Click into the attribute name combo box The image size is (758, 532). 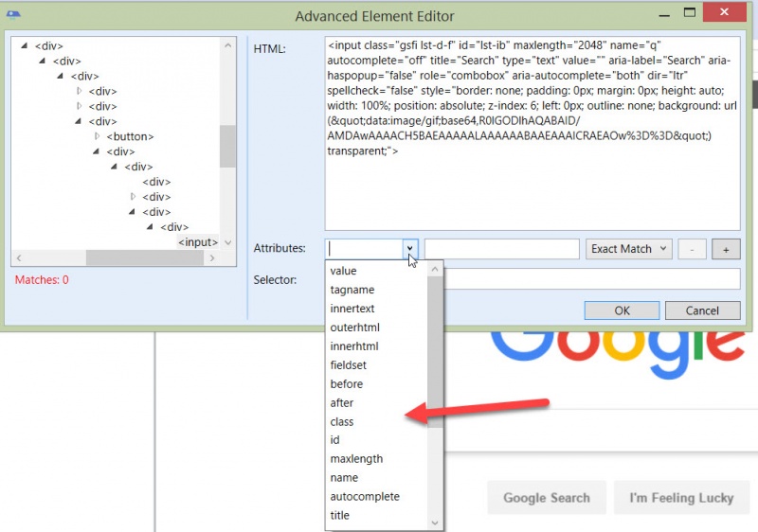[364, 249]
